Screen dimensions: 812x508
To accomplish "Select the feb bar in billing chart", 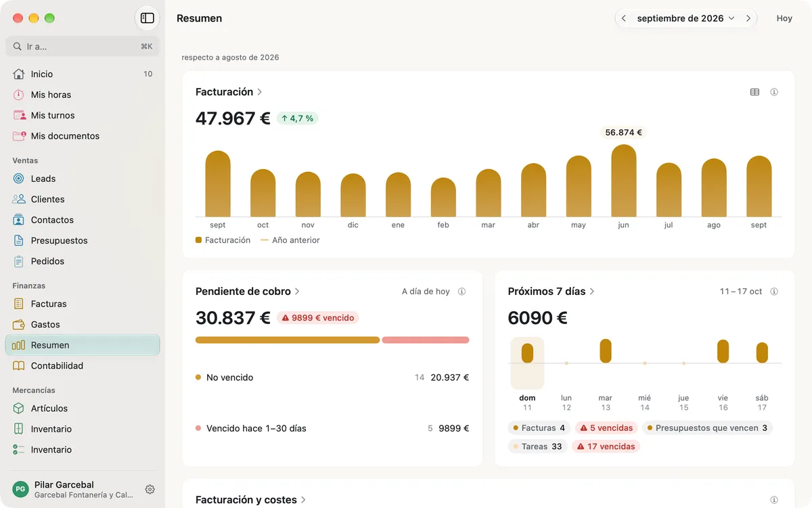I will click(x=443, y=198).
